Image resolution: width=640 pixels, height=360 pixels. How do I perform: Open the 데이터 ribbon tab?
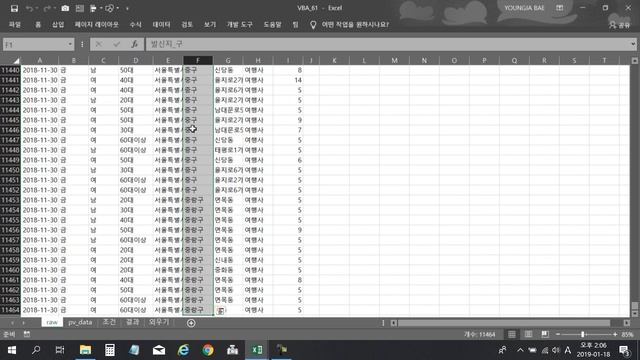coord(161,24)
